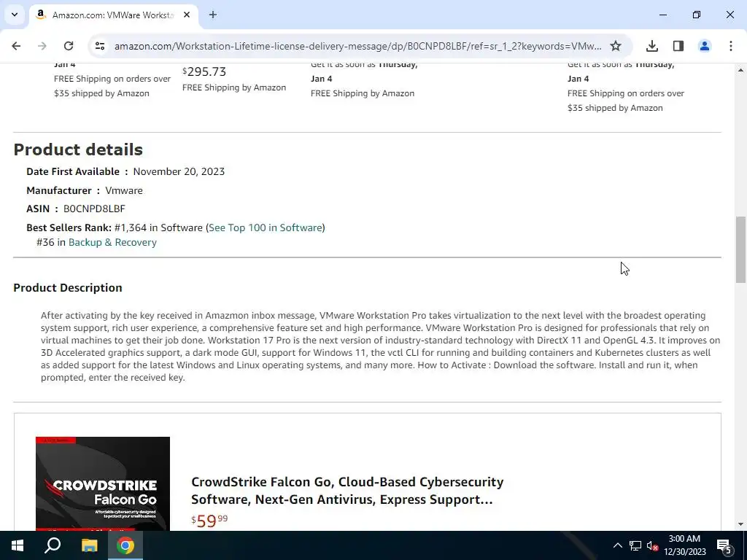The image size is (747, 560).
Task: Restore down the Chrome window
Action: click(697, 15)
